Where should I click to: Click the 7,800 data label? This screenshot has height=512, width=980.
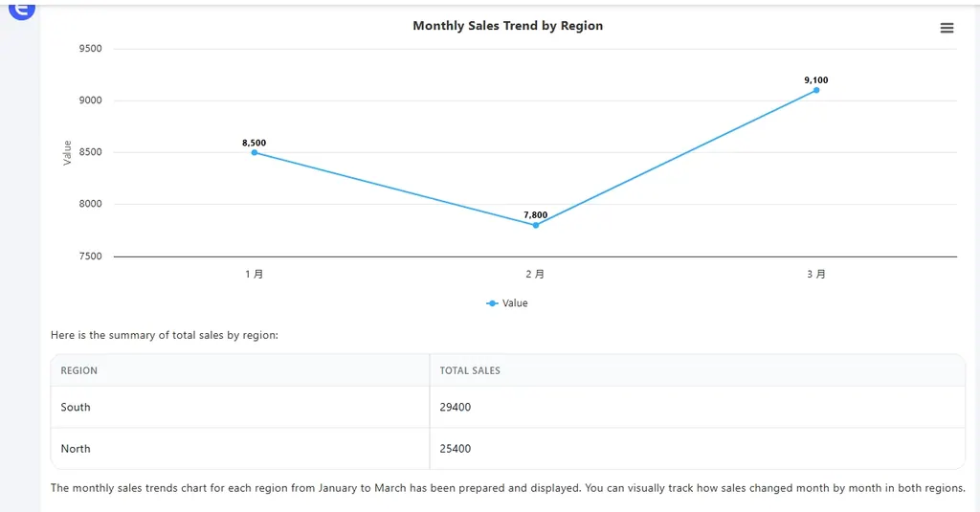pos(536,214)
